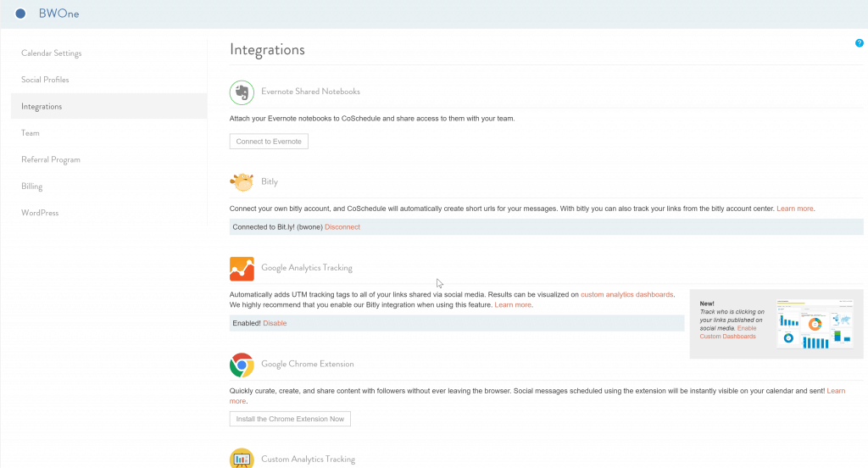This screenshot has width=868, height=468.
Task: Click the Evernote Shared Notebooks heading
Action: (x=310, y=92)
